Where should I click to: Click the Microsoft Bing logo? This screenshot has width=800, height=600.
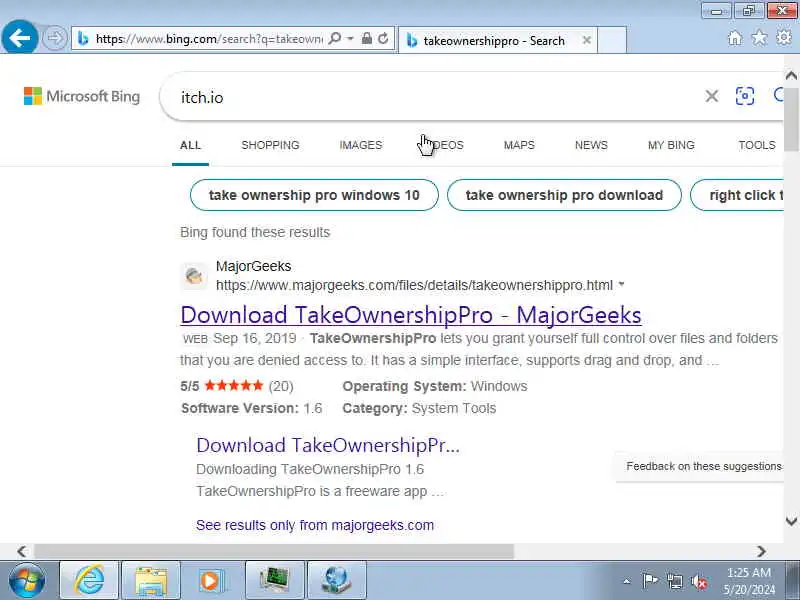click(x=82, y=96)
